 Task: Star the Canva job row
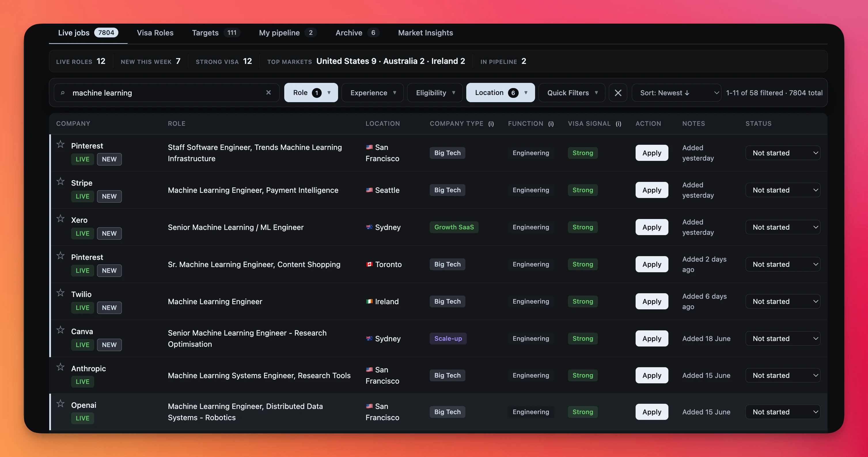point(60,329)
